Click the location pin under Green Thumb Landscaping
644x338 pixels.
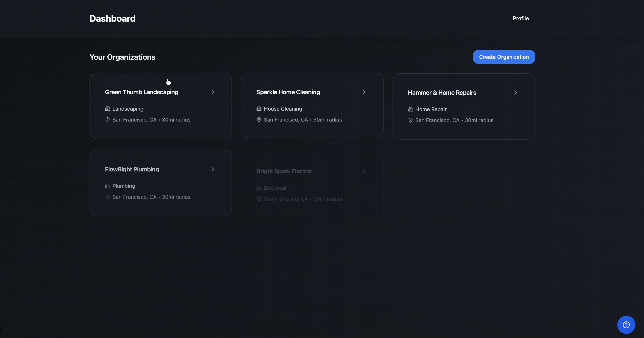(108, 120)
